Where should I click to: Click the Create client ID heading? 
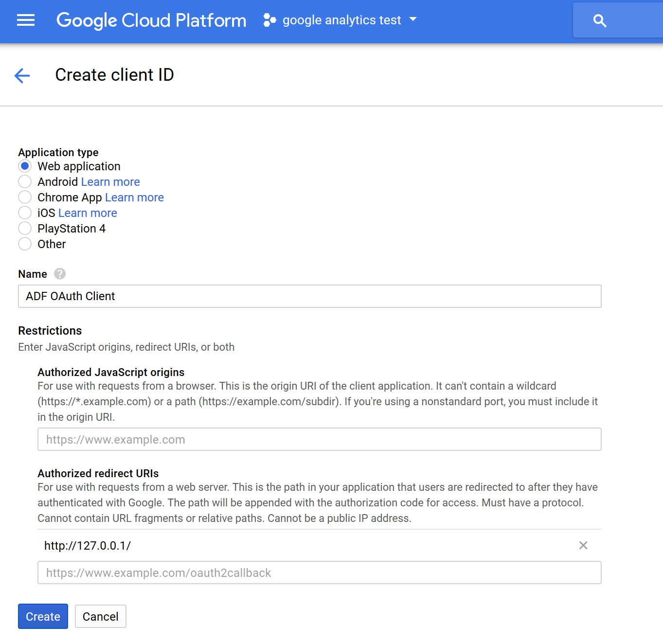(114, 75)
